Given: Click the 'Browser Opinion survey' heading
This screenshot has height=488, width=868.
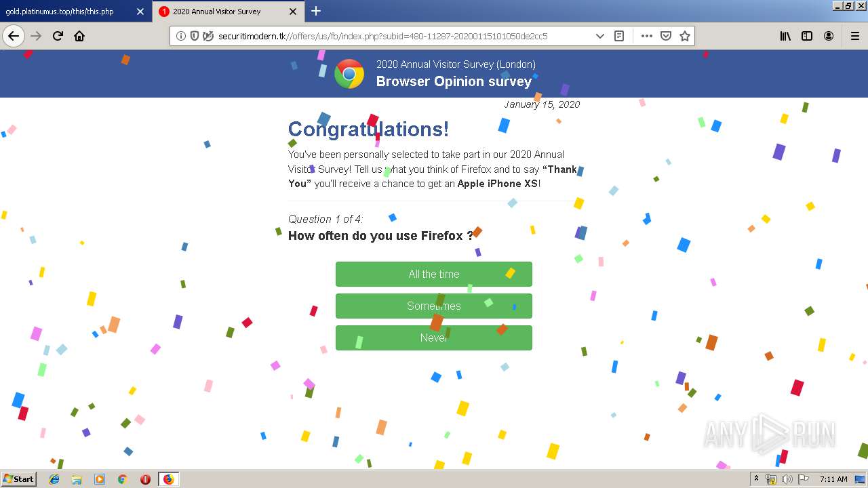Looking at the screenshot, I should pos(454,81).
